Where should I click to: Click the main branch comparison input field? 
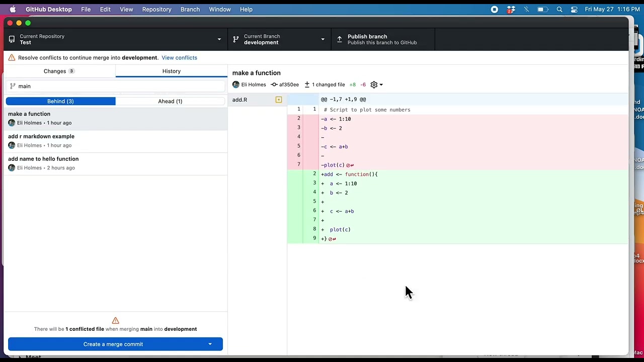pyautogui.click(x=115, y=86)
